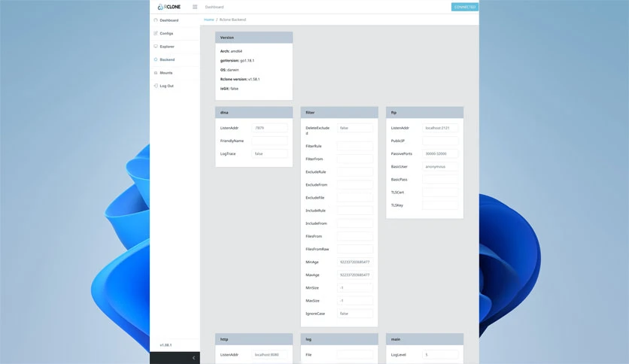Click the http card header

pyautogui.click(x=254, y=339)
